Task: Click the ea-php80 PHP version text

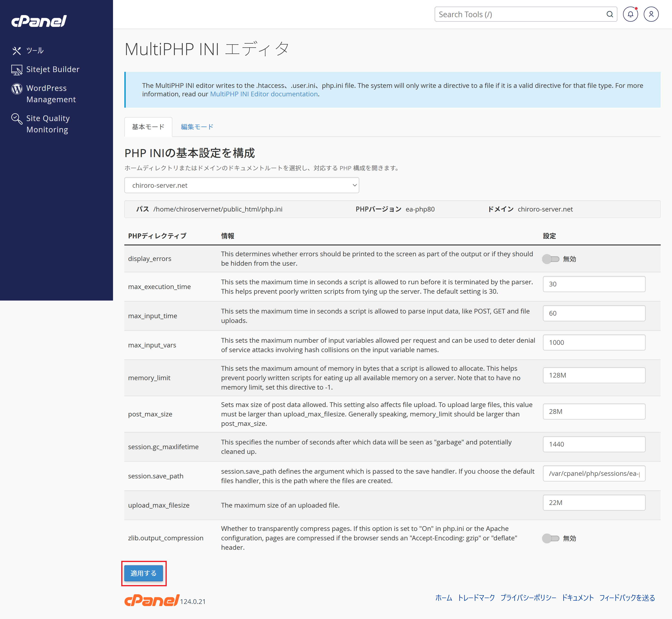Action: click(x=420, y=209)
